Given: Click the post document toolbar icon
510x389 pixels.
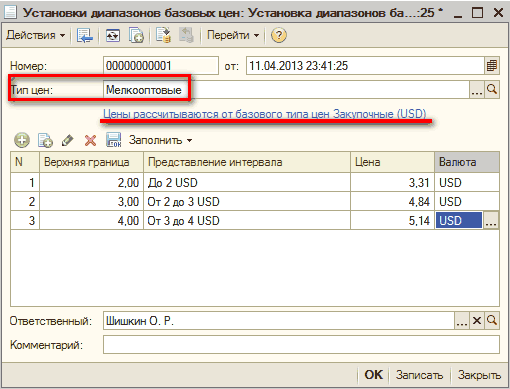Looking at the screenshot, I should (163, 35).
